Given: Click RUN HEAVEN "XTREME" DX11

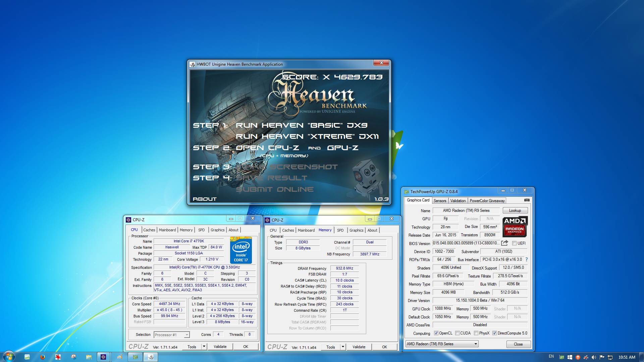Looking at the screenshot, I should click(307, 136).
